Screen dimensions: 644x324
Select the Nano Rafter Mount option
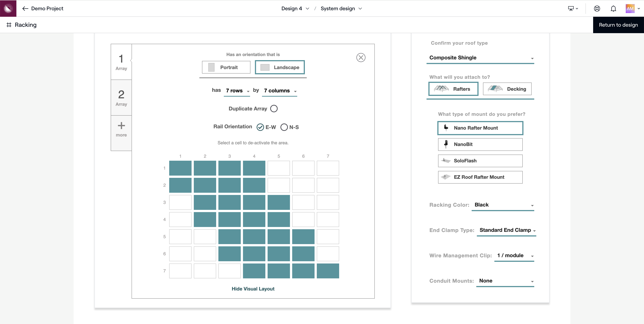click(x=480, y=128)
